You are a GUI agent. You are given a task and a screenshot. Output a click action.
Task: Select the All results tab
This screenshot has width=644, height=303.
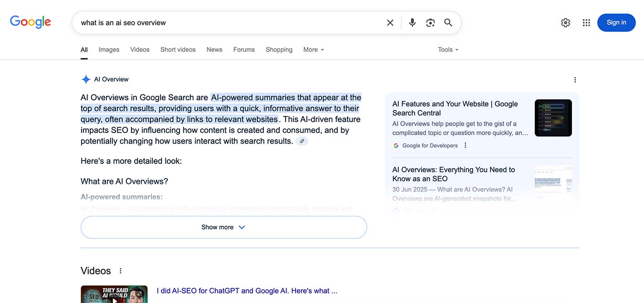pyautogui.click(x=84, y=49)
